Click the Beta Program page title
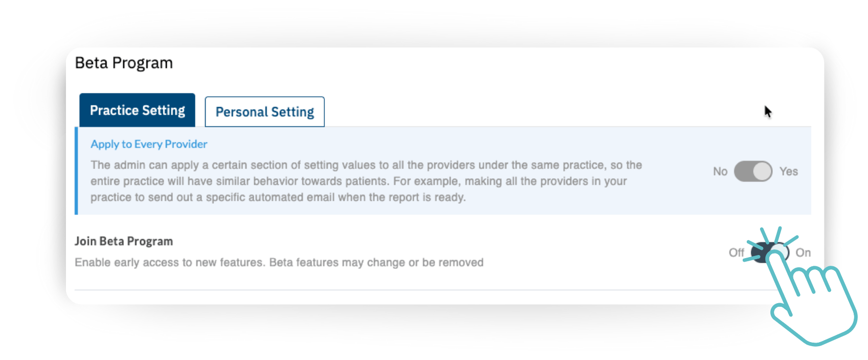 point(124,63)
